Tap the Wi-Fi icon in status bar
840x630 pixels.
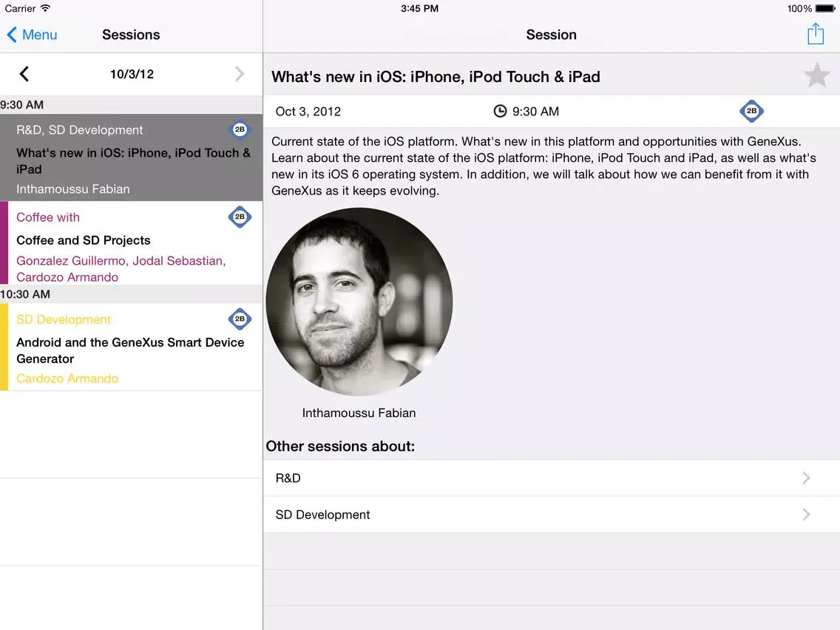click(x=46, y=8)
